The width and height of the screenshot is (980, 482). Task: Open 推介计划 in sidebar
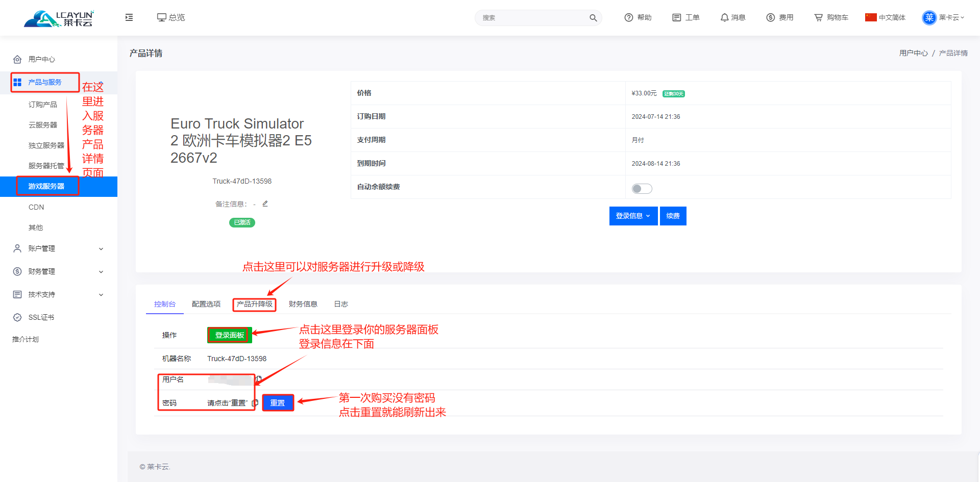(26, 339)
